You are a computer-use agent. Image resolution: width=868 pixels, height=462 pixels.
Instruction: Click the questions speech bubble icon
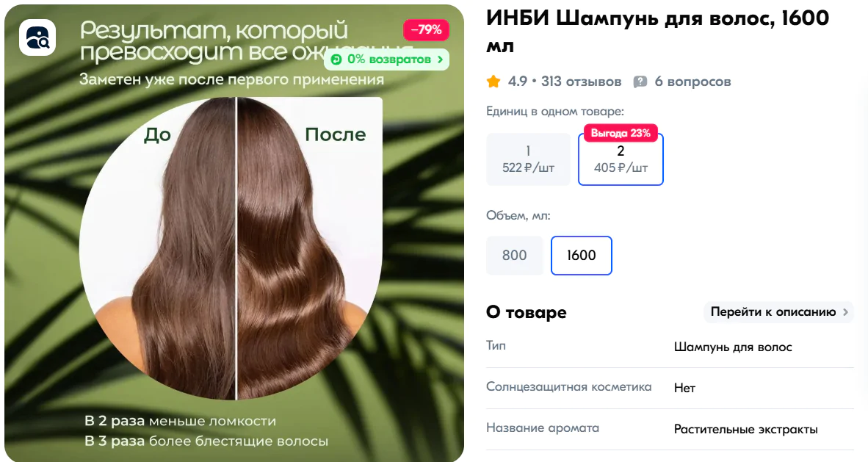[x=640, y=82]
